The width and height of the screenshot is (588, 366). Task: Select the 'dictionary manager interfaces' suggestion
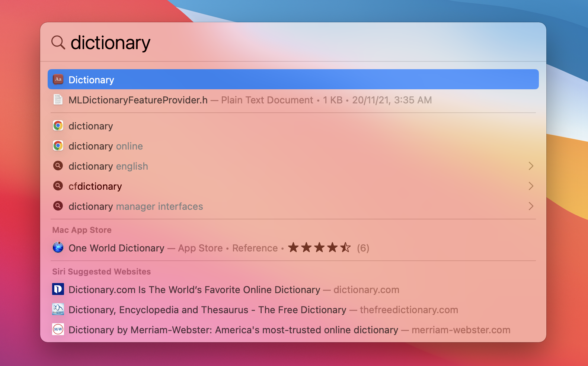pyautogui.click(x=136, y=206)
